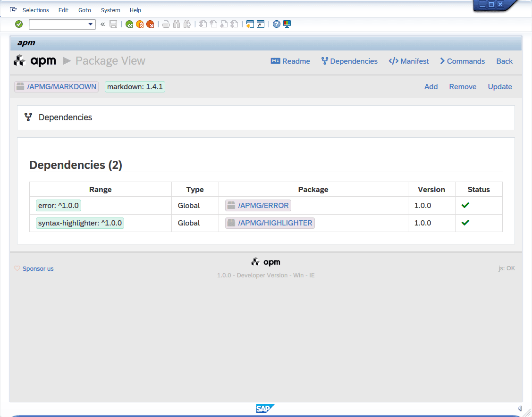Collapse the command field with double-chevron
Viewport: 532px width, 417px height.
tap(103, 24)
